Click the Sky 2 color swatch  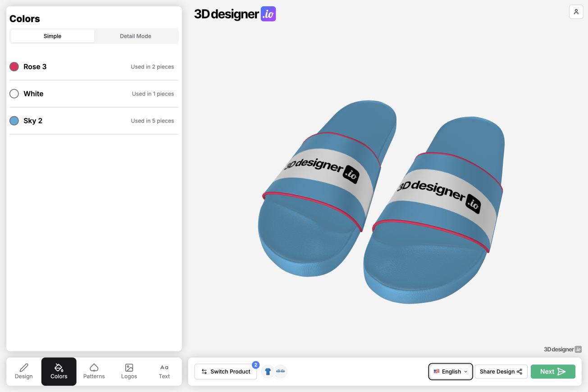[x=14, y=121]
